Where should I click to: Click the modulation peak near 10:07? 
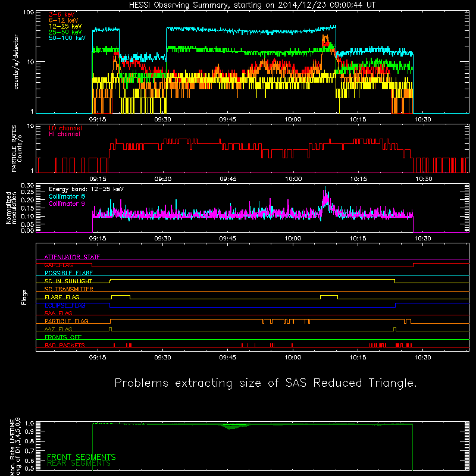tap(325, 198)
